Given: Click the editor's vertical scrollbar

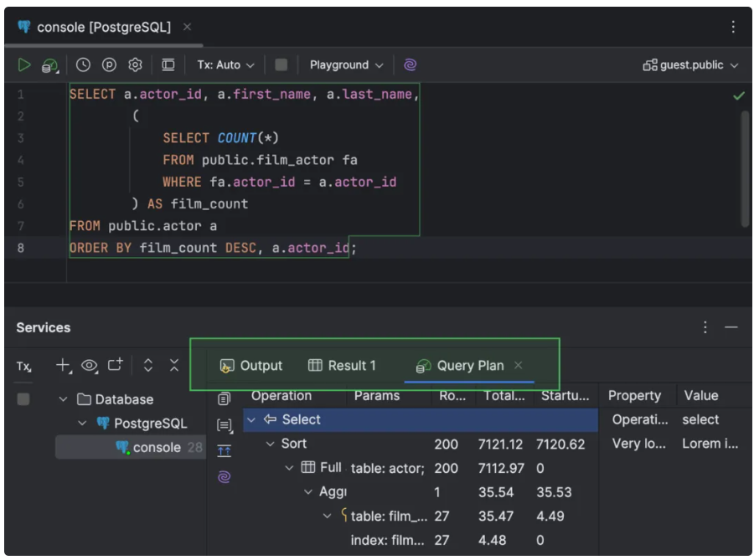Looking at the screenshot, I should [x=745, y=167].
